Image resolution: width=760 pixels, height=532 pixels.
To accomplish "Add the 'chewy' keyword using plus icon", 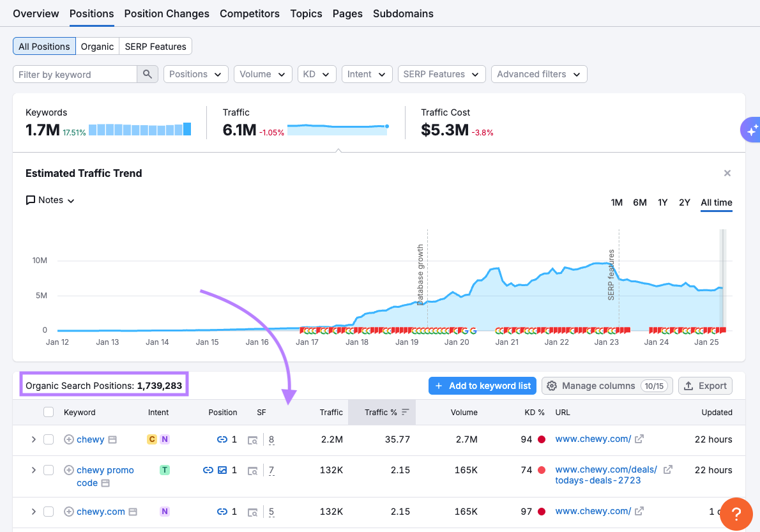I will [69, 439].
